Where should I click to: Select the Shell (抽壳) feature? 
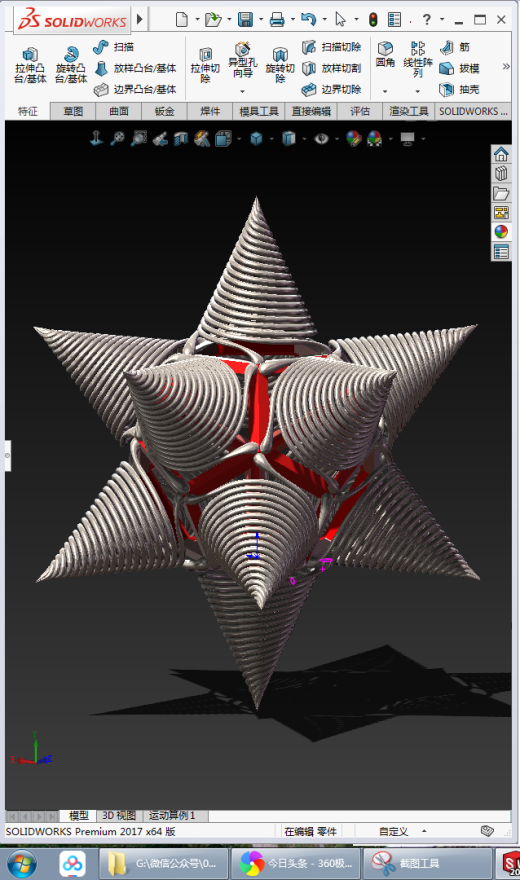pyautogui.click(x=459, y=89)
